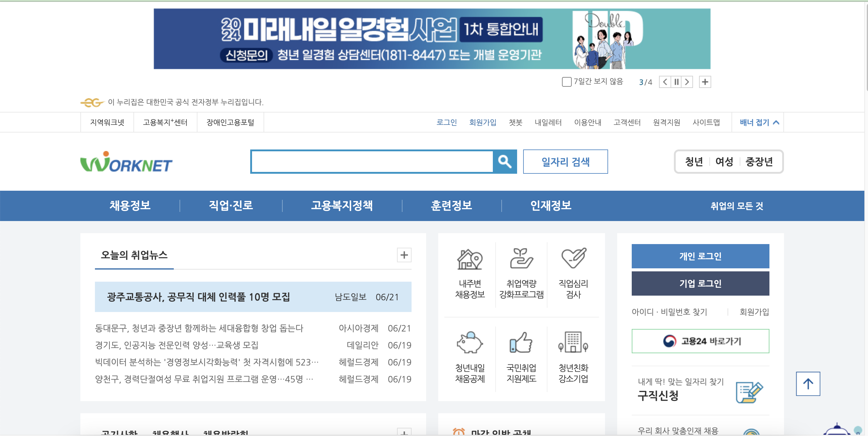Open 기업 로그인 page
The height and width of the screenshot is (436, 868).
click(700, 283)
